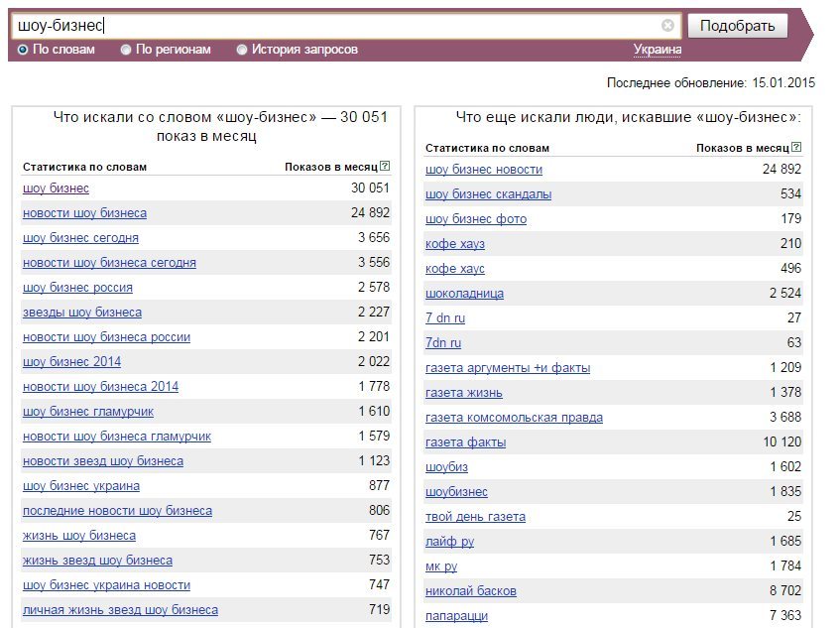Viewport: 840px width, 628px height.
Task: Open the 'лайф ру' link
Action: point(450,542)
